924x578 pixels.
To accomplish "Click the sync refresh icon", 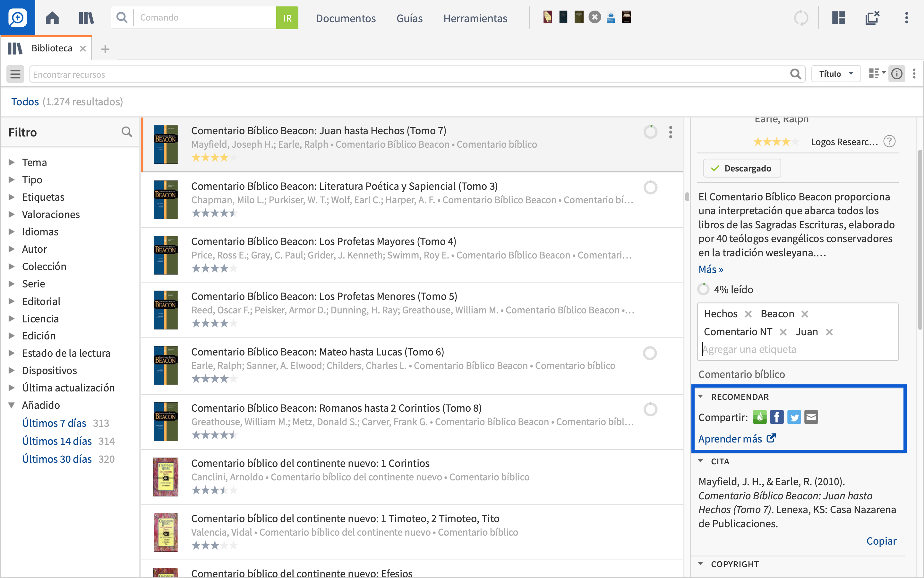I will [801, 18].
